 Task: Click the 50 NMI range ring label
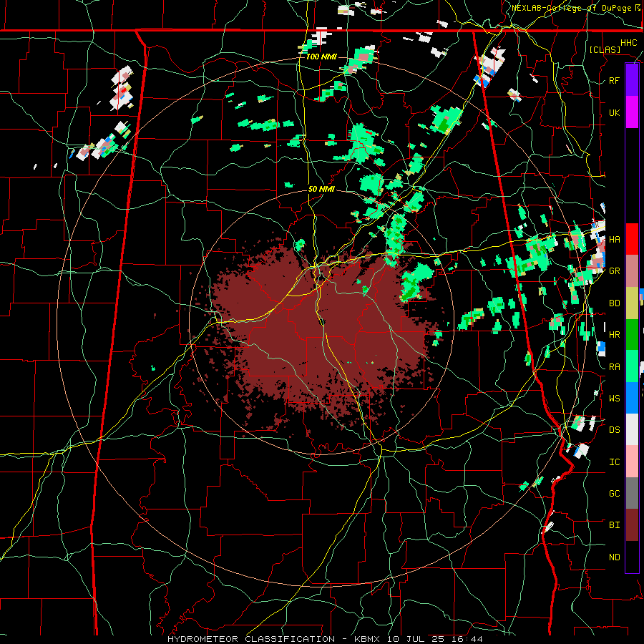tap(321, 190)
